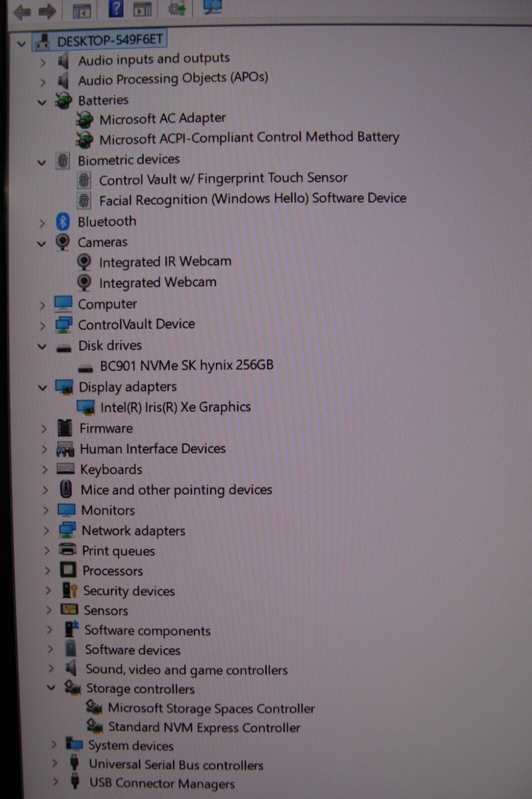Click the DESKTOP-549F6ET computer icon

(x=42, y=42)
